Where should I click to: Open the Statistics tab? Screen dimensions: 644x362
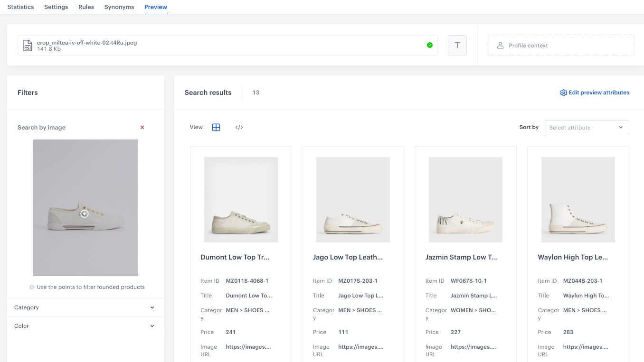click(x=20, y=7)
